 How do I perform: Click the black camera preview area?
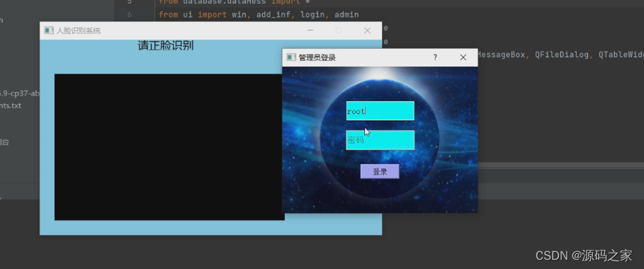[169, 147]
